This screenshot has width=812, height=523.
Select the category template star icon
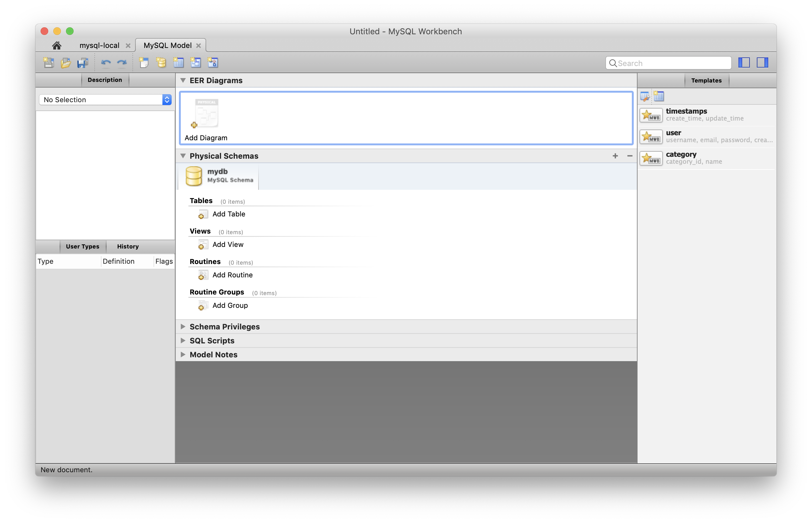651,158
